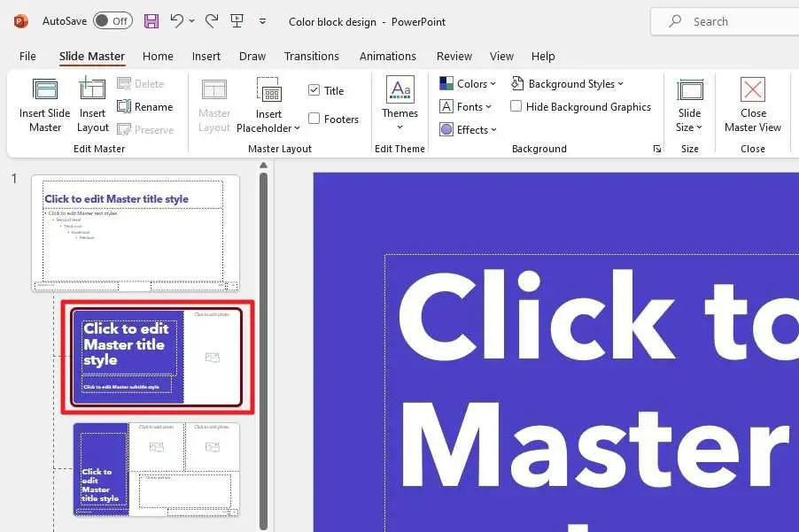
Task: Expand the Slide Size dropdown chevron
Action: (x=699, y=127)
